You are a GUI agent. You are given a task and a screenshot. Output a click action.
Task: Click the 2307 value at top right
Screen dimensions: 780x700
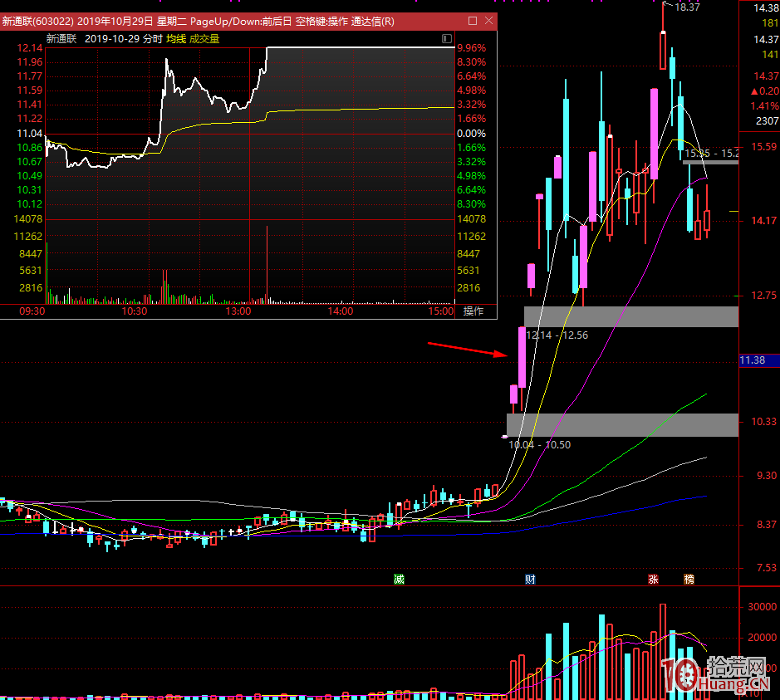coord(767,120)
